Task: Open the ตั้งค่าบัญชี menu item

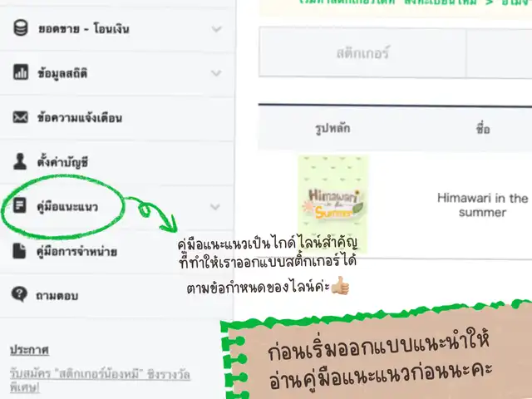Action: coord(117,162)
